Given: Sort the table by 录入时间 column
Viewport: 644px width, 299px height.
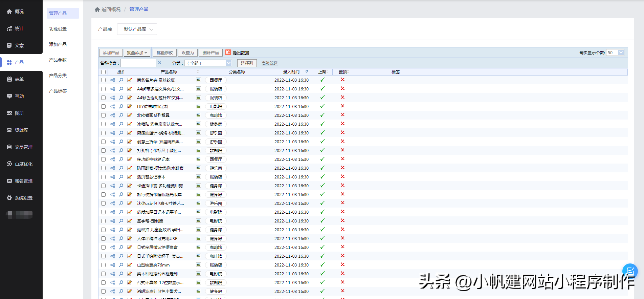Looking at the screenshot, I should [291, 72].
